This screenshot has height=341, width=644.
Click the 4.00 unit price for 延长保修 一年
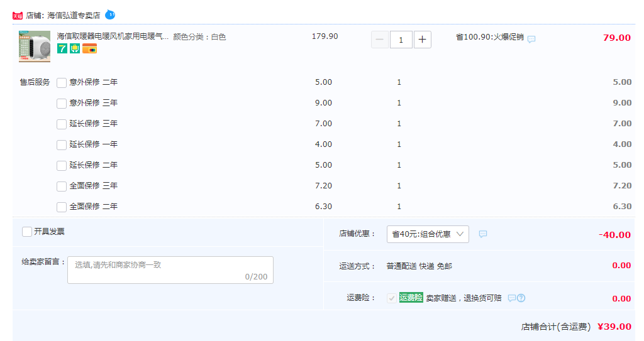324,144
